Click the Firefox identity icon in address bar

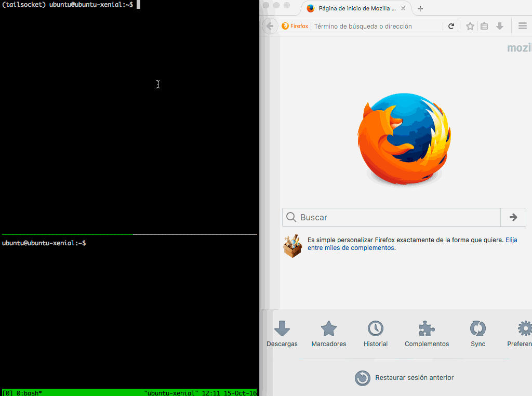pos(285,26)
